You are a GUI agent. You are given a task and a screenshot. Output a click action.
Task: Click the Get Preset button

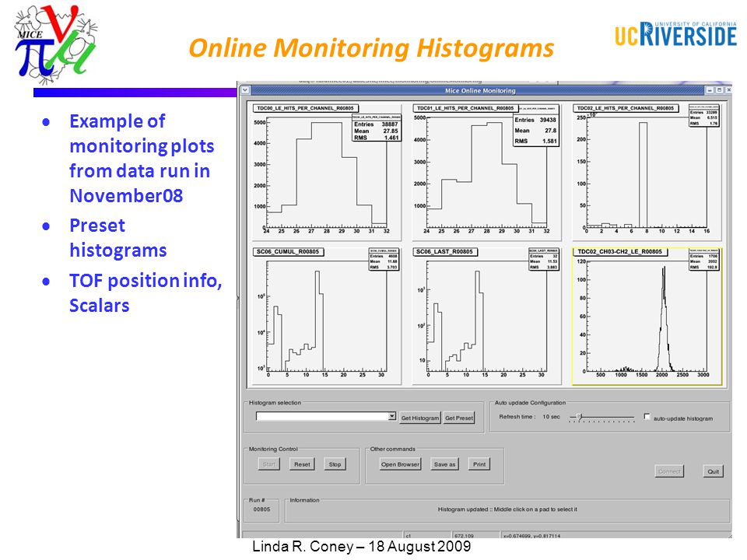pyautogui.click(x=459, y=418)
